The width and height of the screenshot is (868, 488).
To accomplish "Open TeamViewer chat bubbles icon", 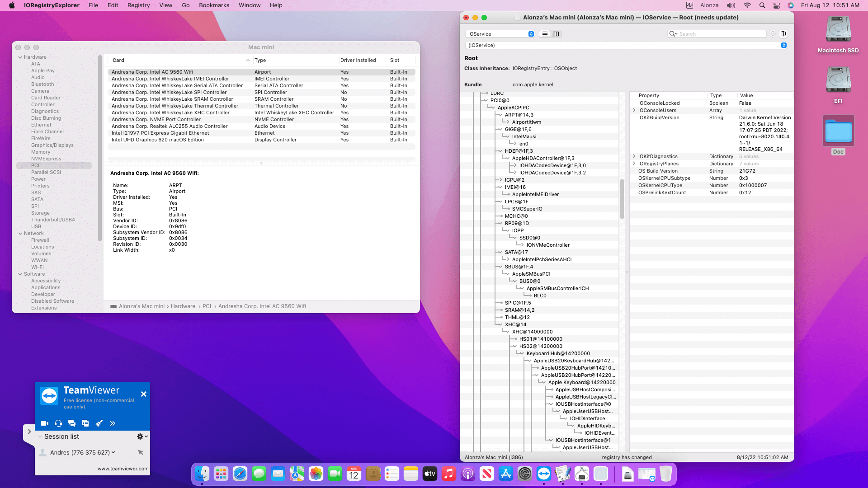I will pos(72,423).
